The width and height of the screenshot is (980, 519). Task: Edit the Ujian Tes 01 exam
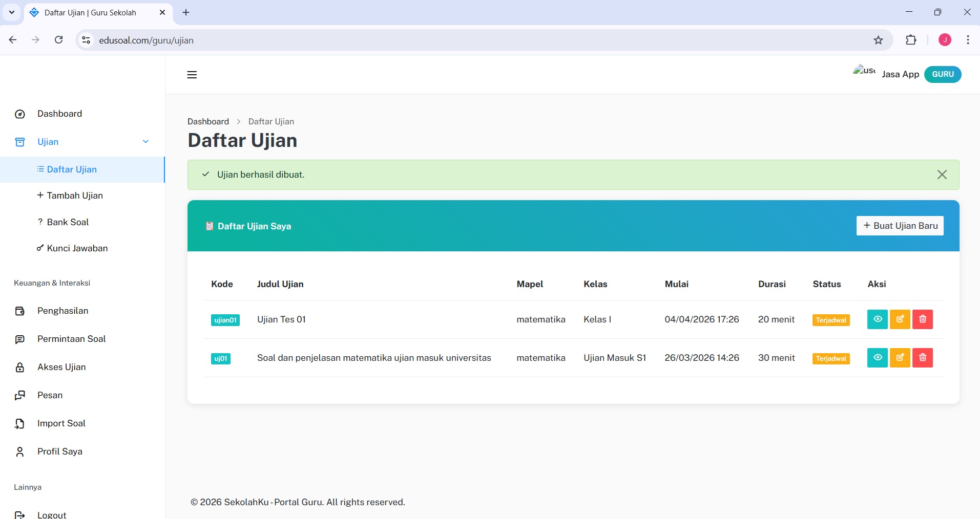[900, 319]
